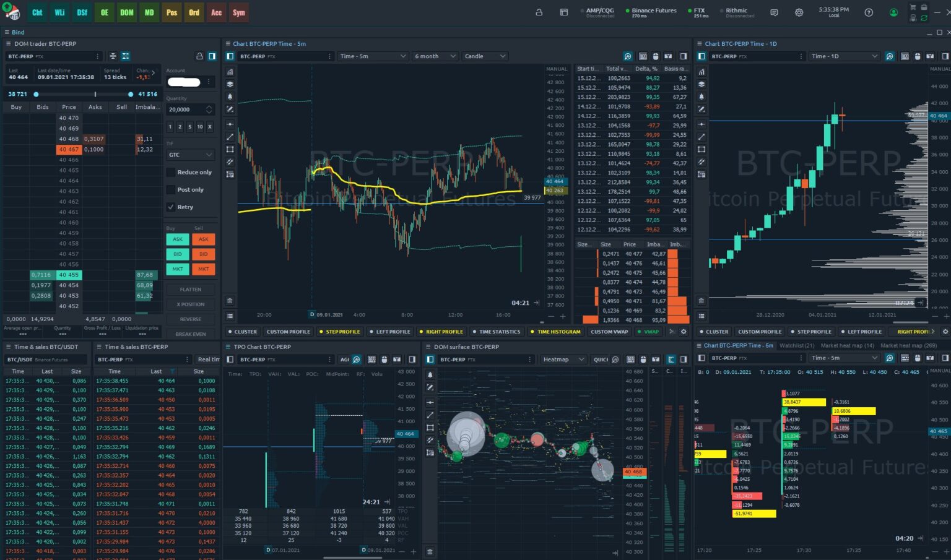This screenshot has width=951, height=560.
Task: Open the OE order entry shortcut
Action: [x=104, y=12]
